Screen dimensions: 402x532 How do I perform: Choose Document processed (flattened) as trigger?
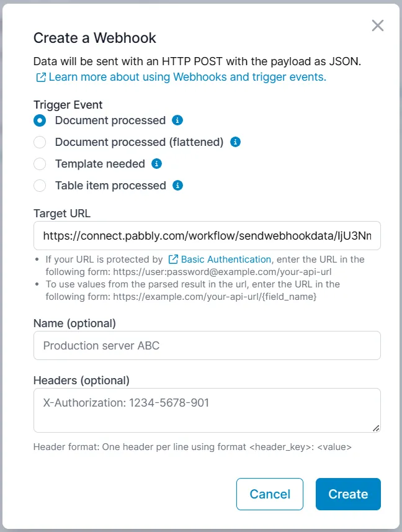click(x=40, y=142)
